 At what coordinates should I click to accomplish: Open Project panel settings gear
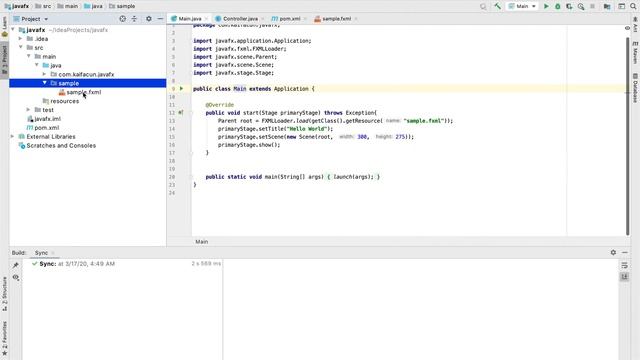149,19
